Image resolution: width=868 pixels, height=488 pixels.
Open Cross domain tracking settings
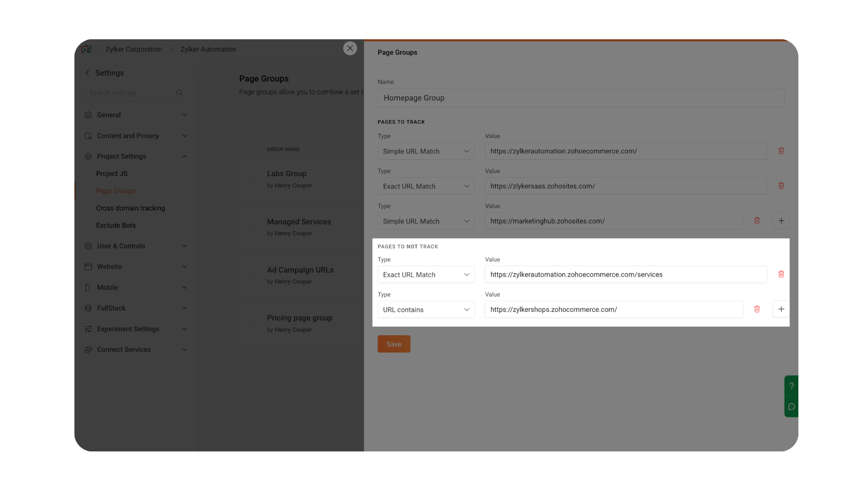(130, 208)
